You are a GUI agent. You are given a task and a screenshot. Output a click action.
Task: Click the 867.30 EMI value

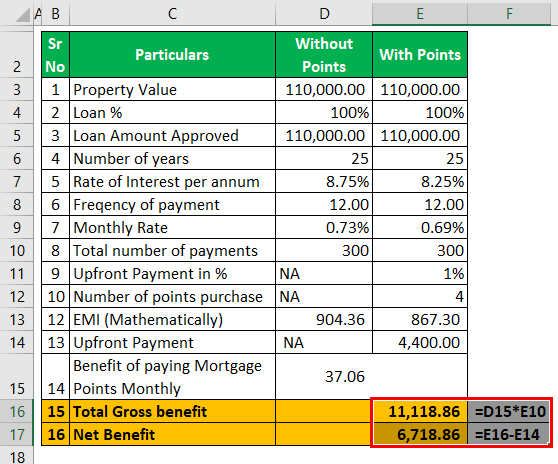tap(420, 320)
